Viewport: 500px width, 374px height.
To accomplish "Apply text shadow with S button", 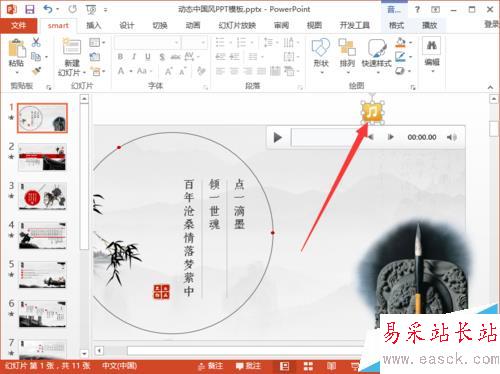I will click(162, 57).
